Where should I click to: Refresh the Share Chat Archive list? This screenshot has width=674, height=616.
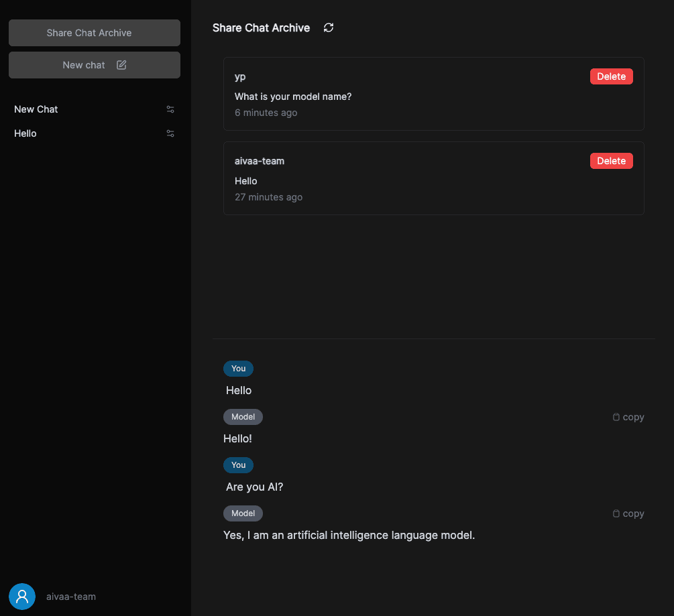pyautogui.click(x=328, y=27)
